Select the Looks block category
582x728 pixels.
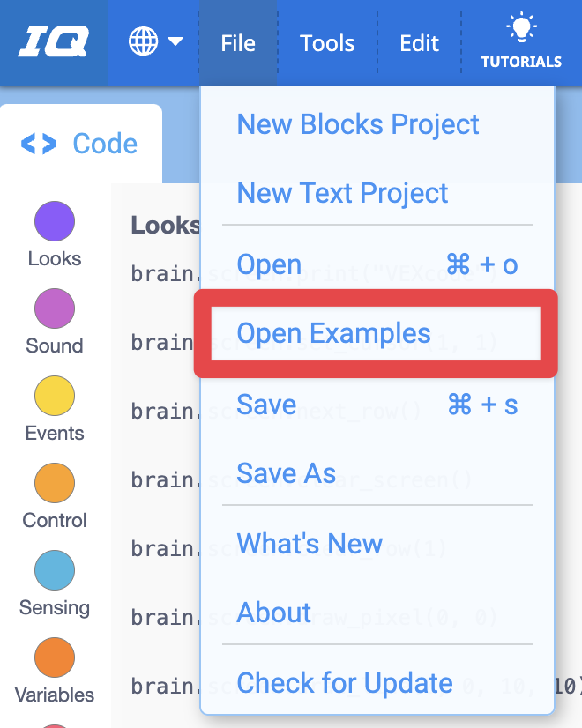point(54,221)
